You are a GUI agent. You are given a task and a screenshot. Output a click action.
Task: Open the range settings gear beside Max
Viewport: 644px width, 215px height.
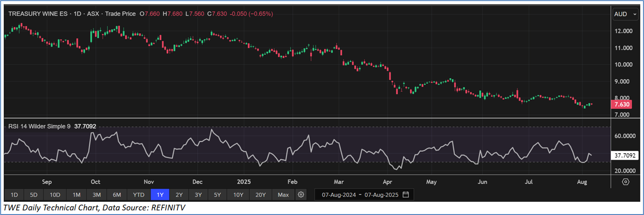pos(300,195)
